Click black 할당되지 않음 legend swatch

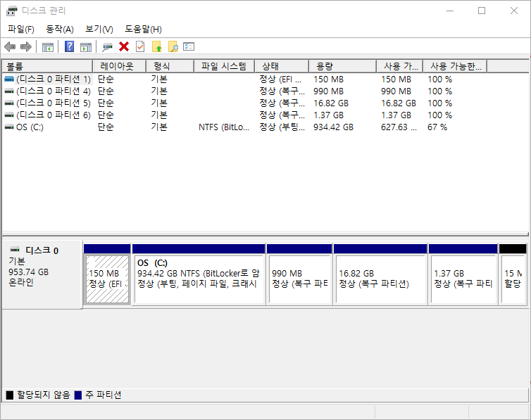click(x=10, y=395)
